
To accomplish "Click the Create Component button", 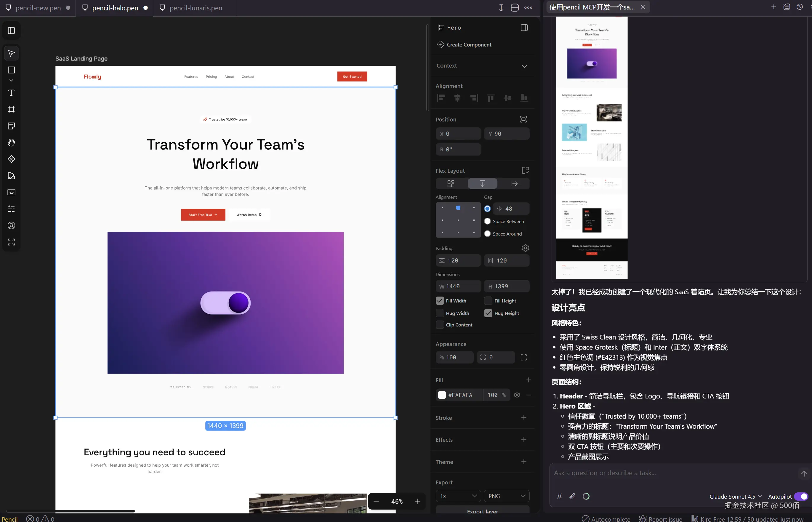I will tap(469, 45).
